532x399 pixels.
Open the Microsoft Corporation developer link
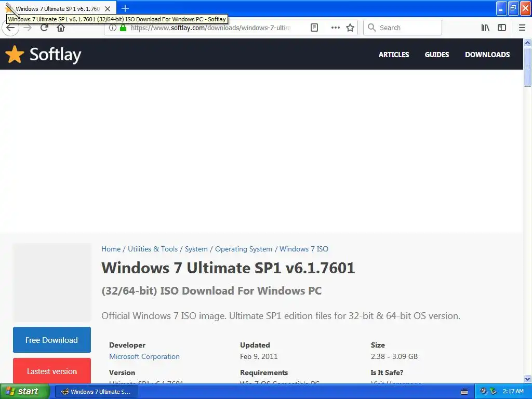pos(144,356)
